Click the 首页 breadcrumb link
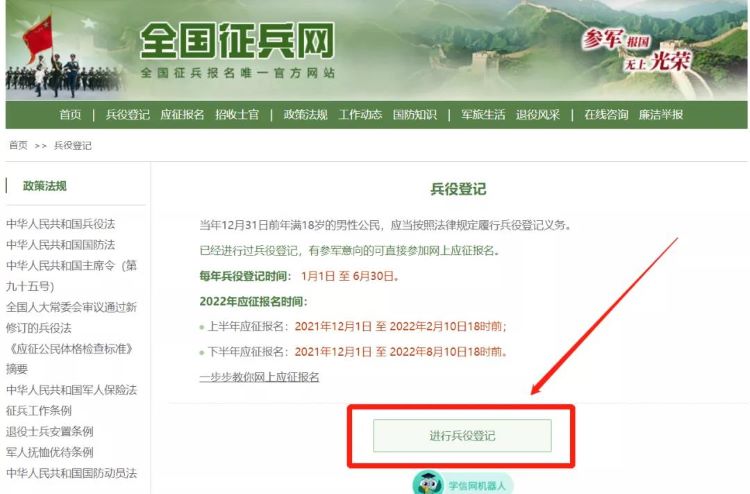Image resolution: width=750 pixels, height=494 pixels. click(x=19, y=145)
